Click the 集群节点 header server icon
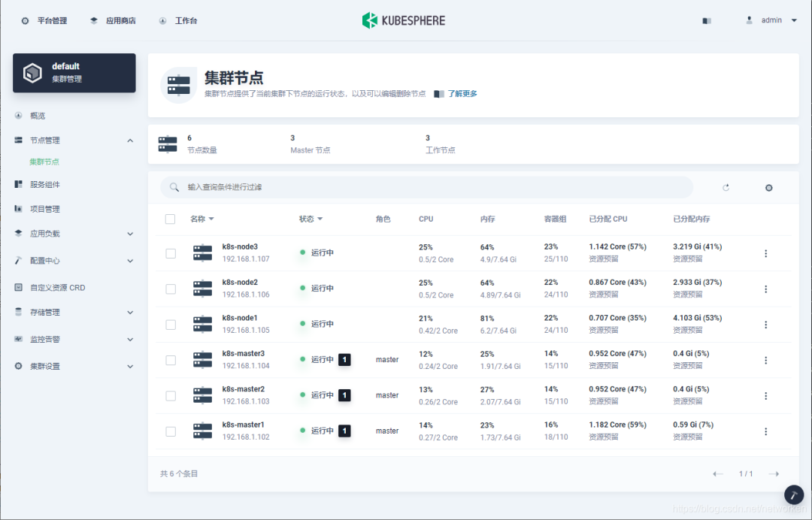 (x=179, y=86)
